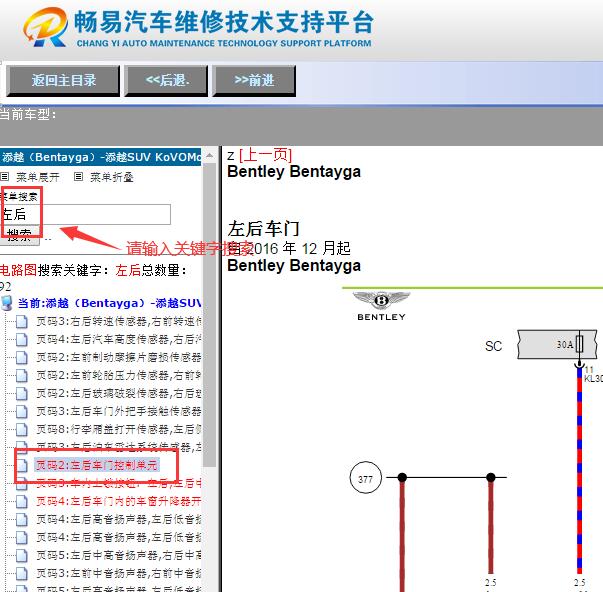Open 页码2:左前制动摩擦片磨损传感器 entry text
Viewport: 603px width, 592px height.
click(118, 357)
